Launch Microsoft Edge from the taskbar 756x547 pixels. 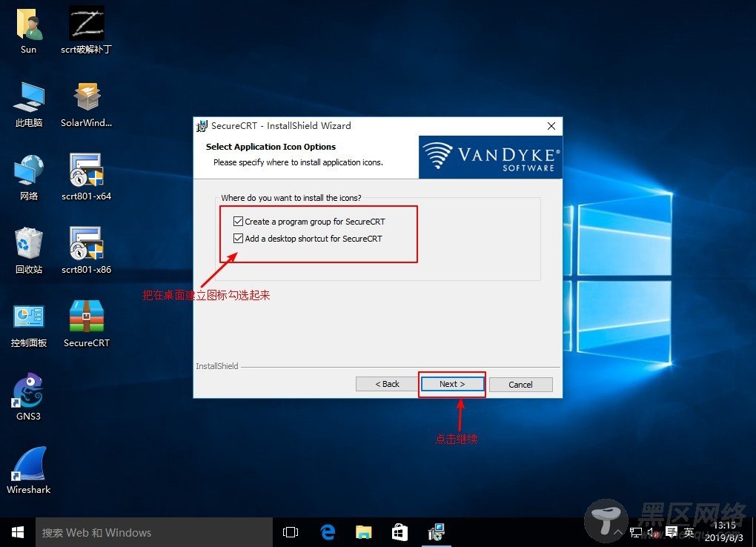[328, 532]
